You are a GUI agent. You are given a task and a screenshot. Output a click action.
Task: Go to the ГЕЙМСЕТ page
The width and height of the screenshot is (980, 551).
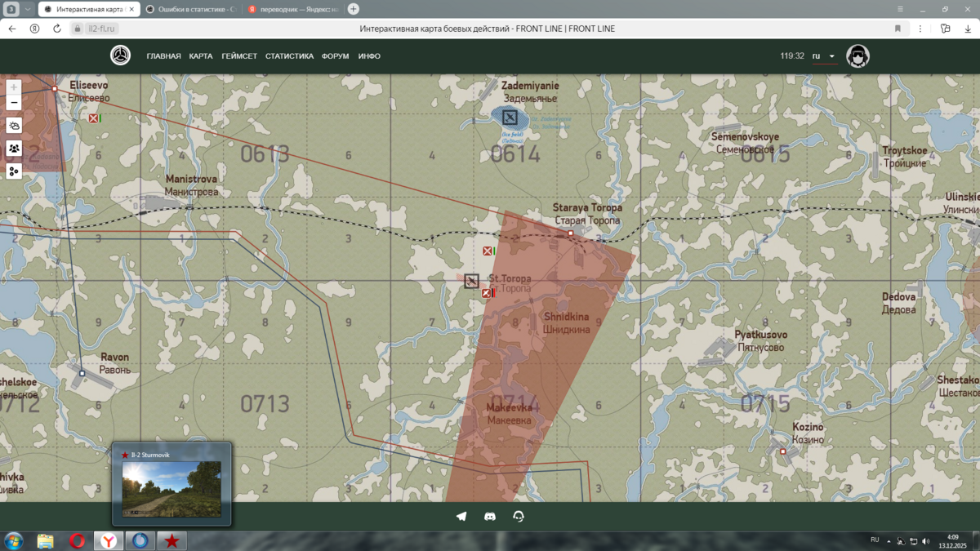(x=239, y=56)
